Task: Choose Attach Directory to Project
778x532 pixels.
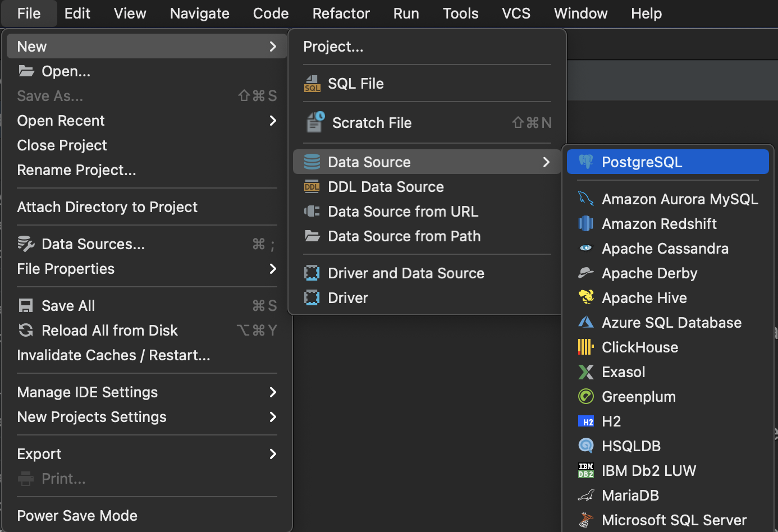Action: click(147, 207)
